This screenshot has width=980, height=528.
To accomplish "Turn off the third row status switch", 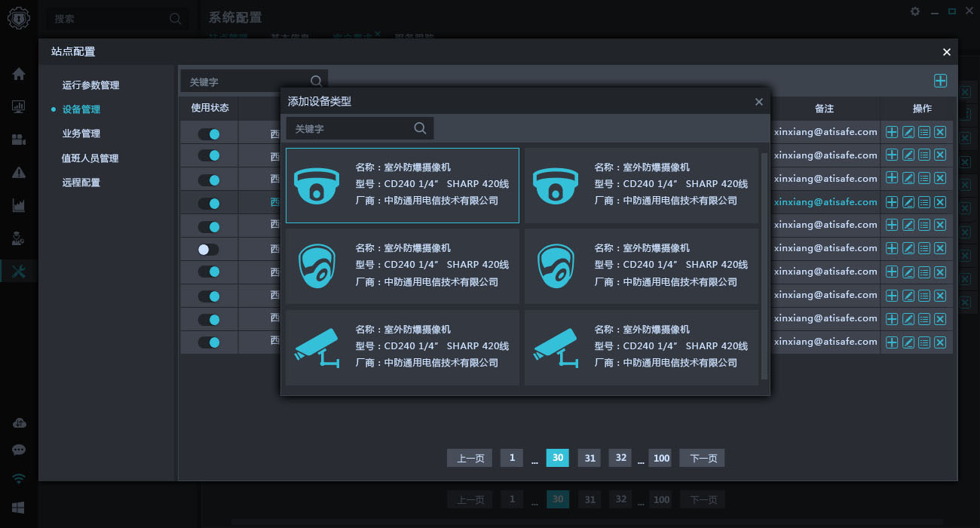I will click(210, 179).
